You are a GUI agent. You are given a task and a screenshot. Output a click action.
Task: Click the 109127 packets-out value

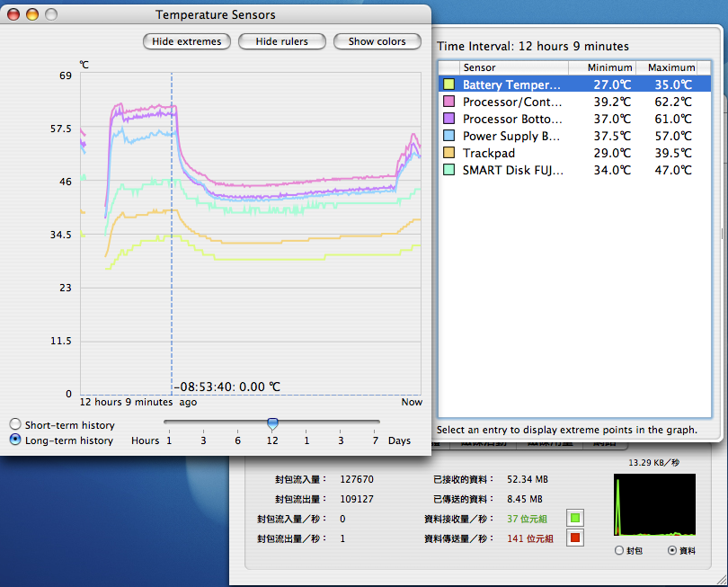(x=357, y=499)
